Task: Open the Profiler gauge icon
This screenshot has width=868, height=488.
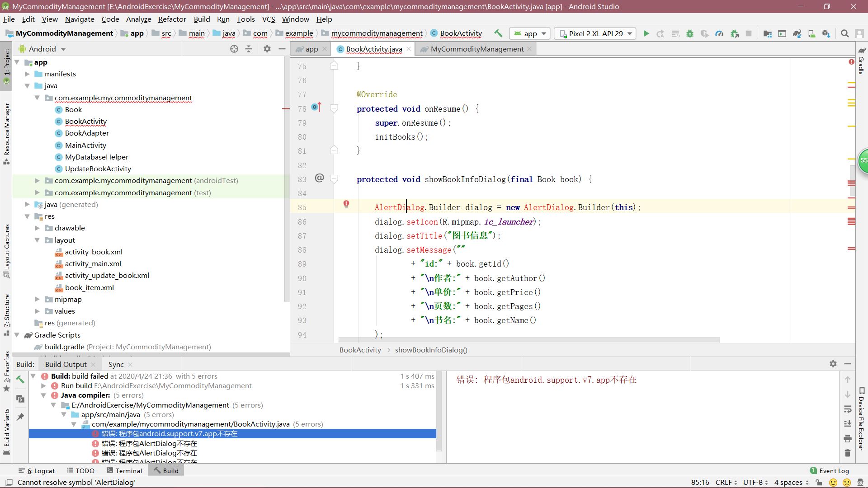Action: tap(719, 33)
